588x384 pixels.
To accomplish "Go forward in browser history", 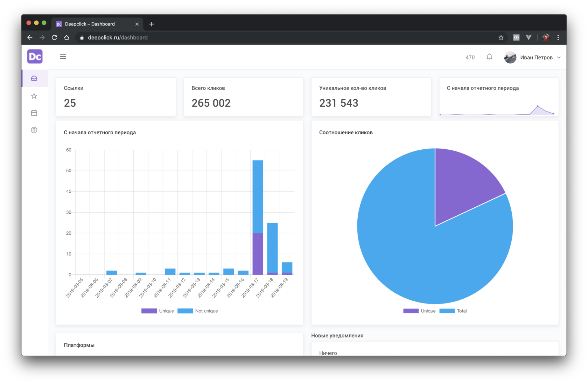I will pos(42,37).
